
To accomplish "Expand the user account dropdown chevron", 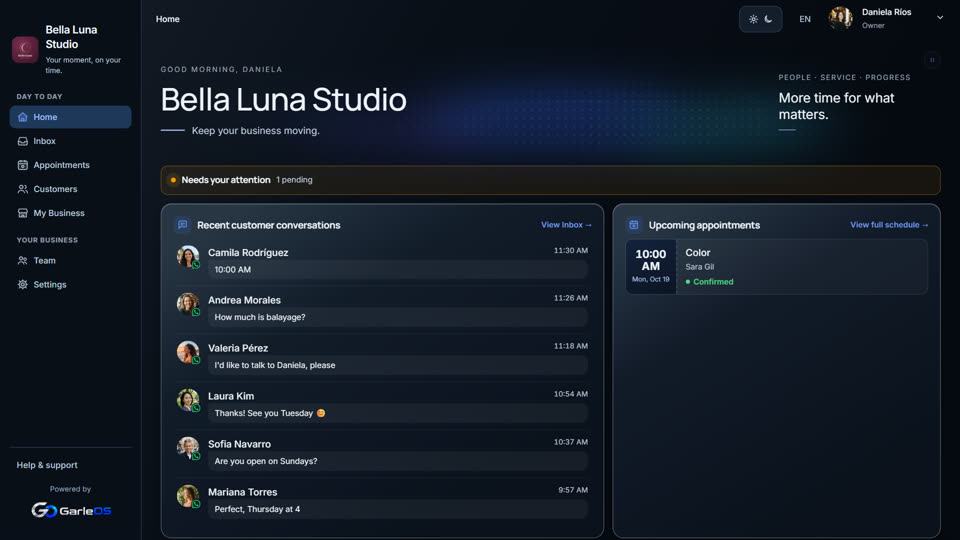I will pos(940,18).
